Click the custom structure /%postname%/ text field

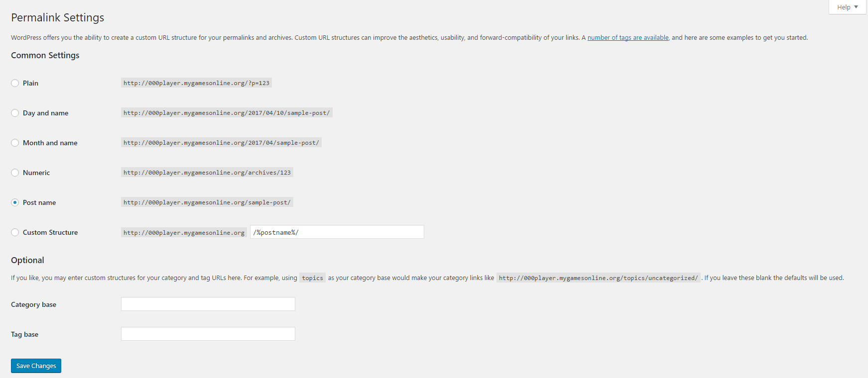point(337,232)
